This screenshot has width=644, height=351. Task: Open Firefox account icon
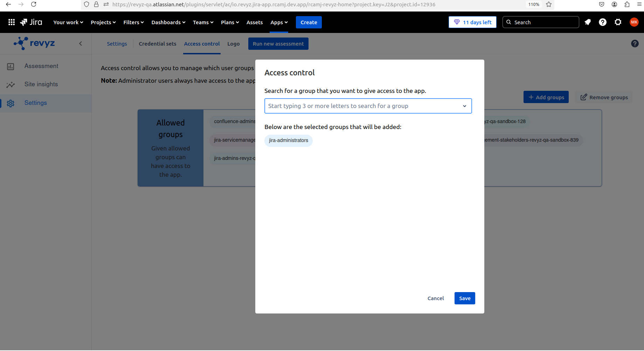[614, 4]
